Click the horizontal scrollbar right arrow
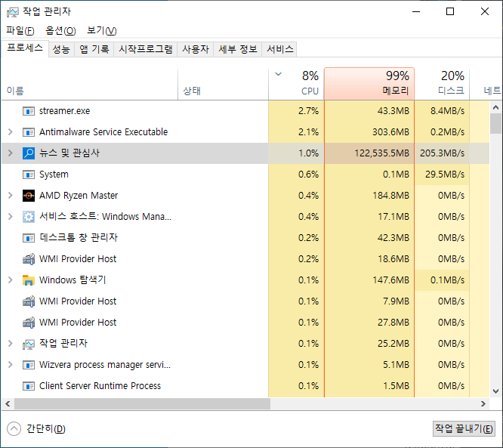The height and width of the screenshot is (448, 503). (483, 403)
